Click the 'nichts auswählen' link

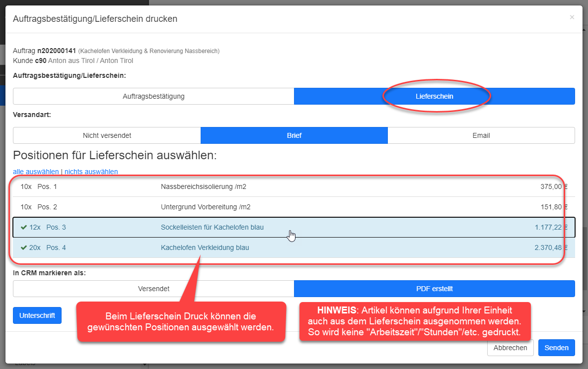(x=91, y=172)
